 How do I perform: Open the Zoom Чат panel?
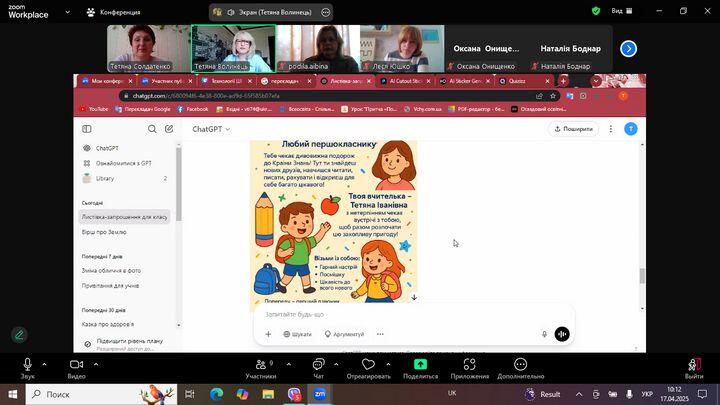click(318, 368)
